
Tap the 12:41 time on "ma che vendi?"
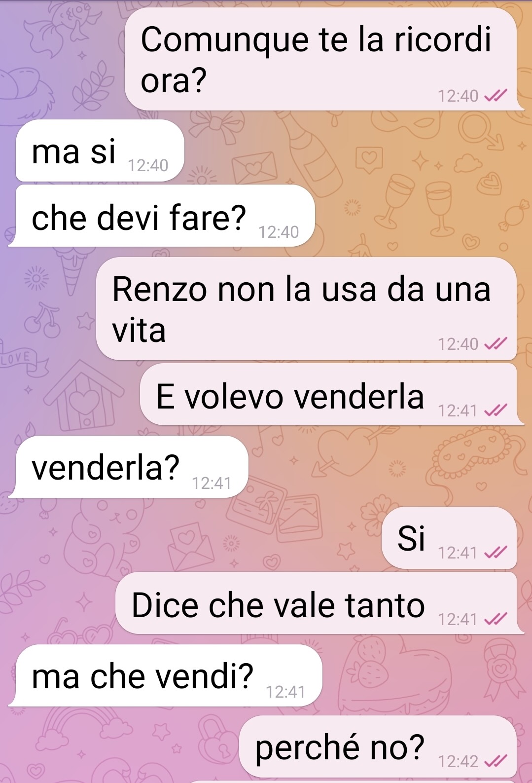(286, 692)
